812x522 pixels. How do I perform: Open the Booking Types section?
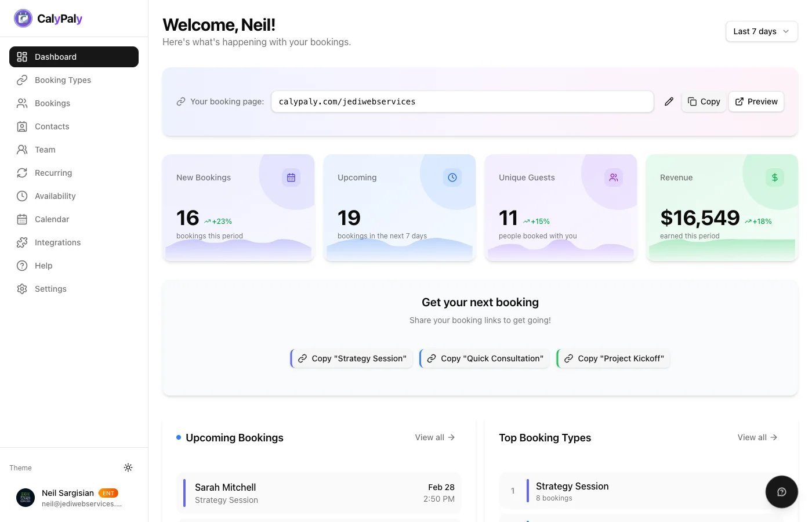tap(62, 80)
